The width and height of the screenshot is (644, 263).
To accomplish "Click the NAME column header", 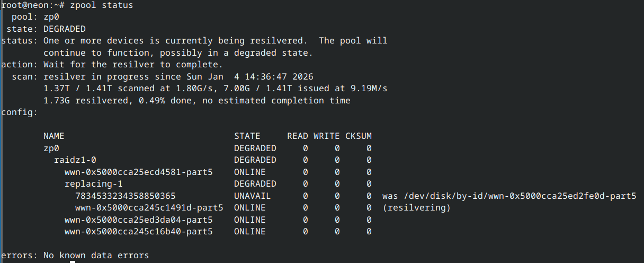I will [x=53, y=136].
